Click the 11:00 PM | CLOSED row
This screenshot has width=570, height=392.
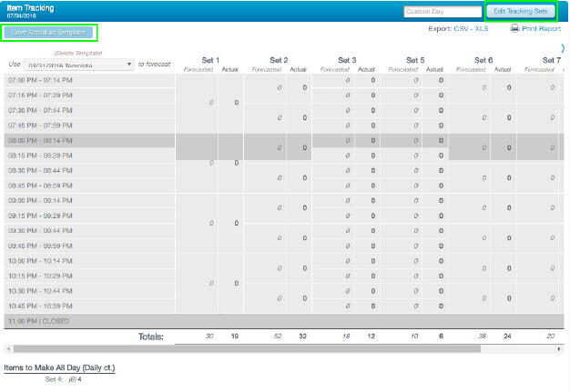click(x=284, y=321)
